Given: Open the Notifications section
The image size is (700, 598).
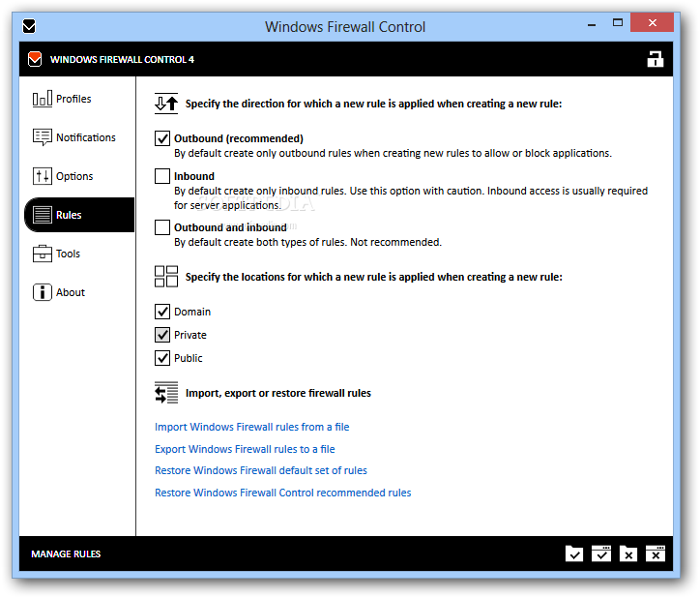Looking at the screenshot, I should [74, 137].
